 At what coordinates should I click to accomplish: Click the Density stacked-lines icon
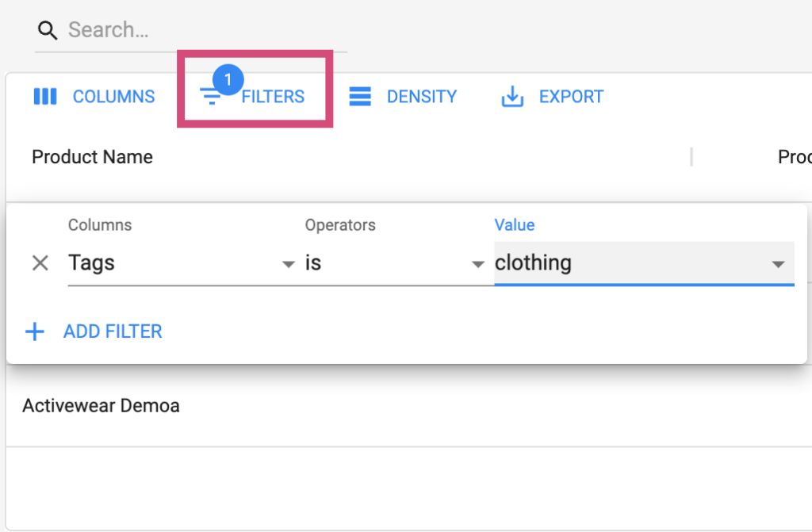tap(361, 97)
